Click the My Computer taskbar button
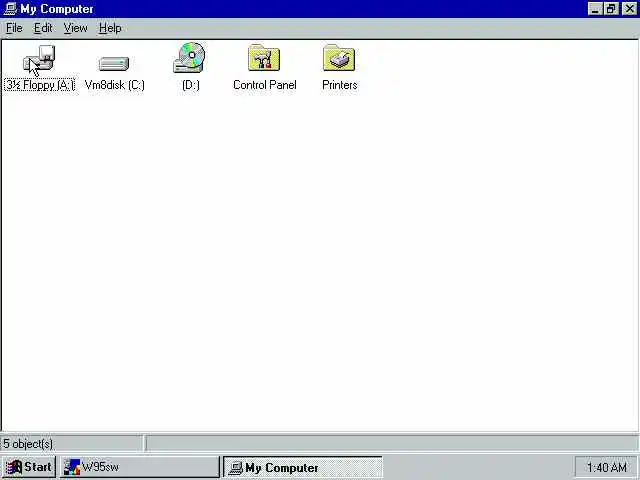 point(303,467)
